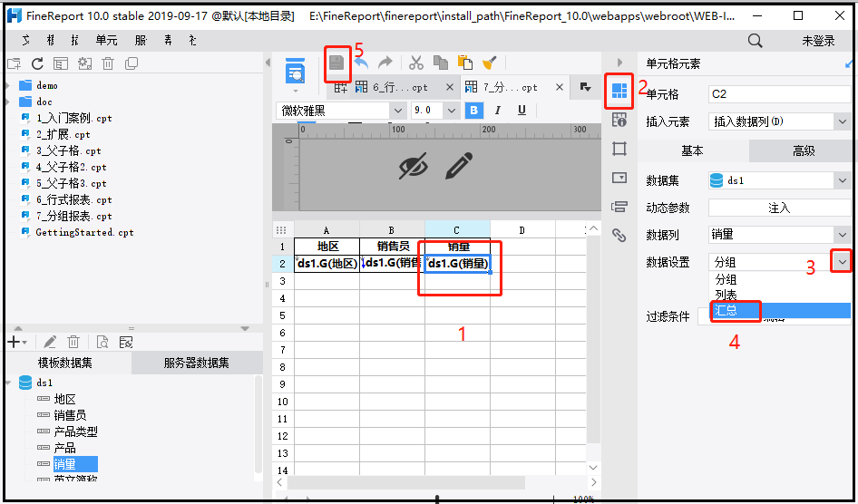Click the 单元格 C2 input field
The width and height of the screenshot is (858, 504).
pos(780,94)
